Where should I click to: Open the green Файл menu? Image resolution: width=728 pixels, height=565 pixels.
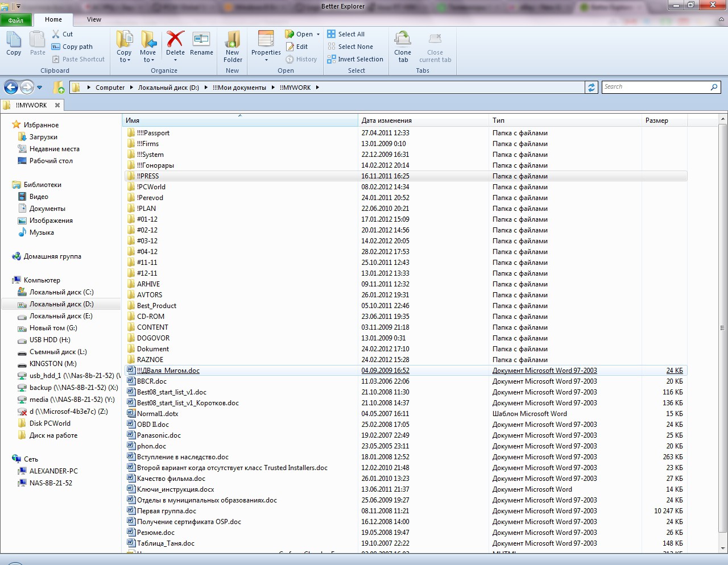[x=16, y=20]
